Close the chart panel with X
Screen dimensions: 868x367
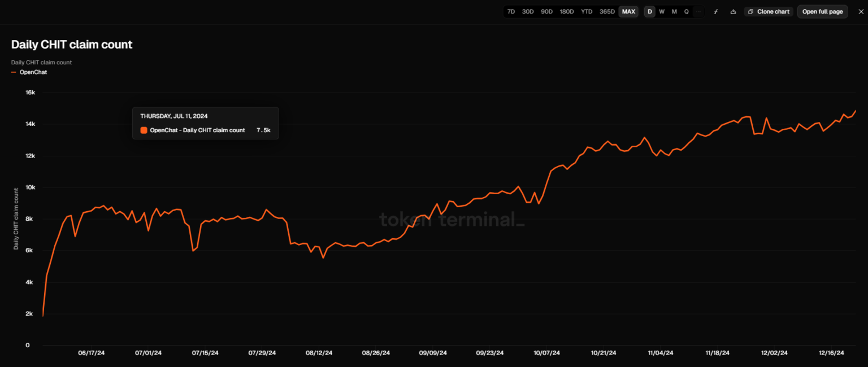(861, 11)
